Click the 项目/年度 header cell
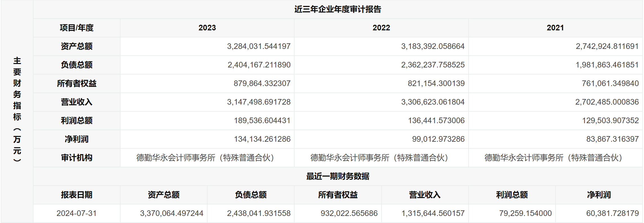The width and height of the screenshot is (644, 223). click(x=77, y=28)
